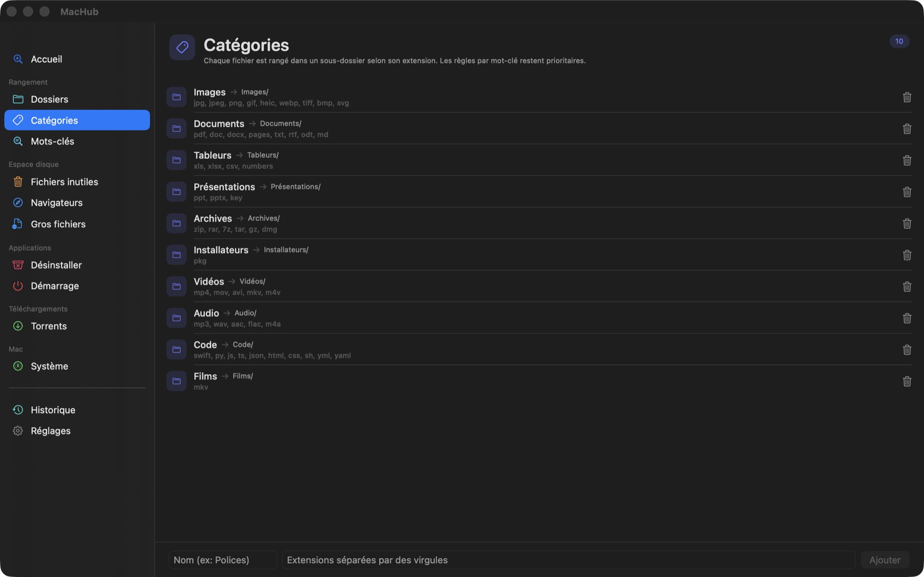Focus the Nom category name field
This screenshot has height=577, width=924.
point(223,560)
